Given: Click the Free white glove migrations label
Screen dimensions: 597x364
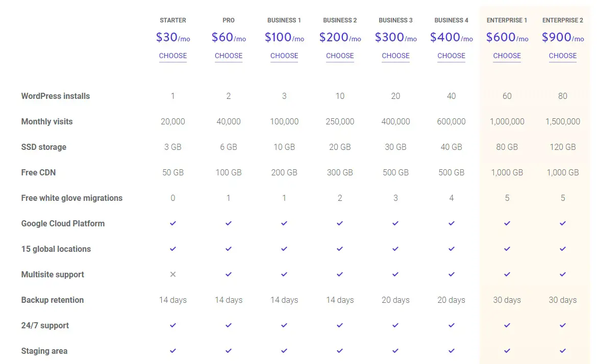Looking at the screenshot, I should click(71, 198).
